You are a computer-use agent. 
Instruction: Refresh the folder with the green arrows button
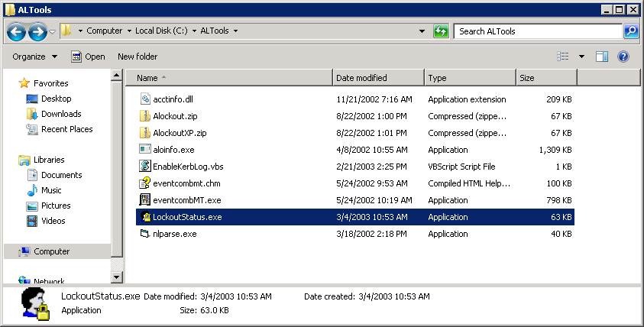[x=441, y=31]
